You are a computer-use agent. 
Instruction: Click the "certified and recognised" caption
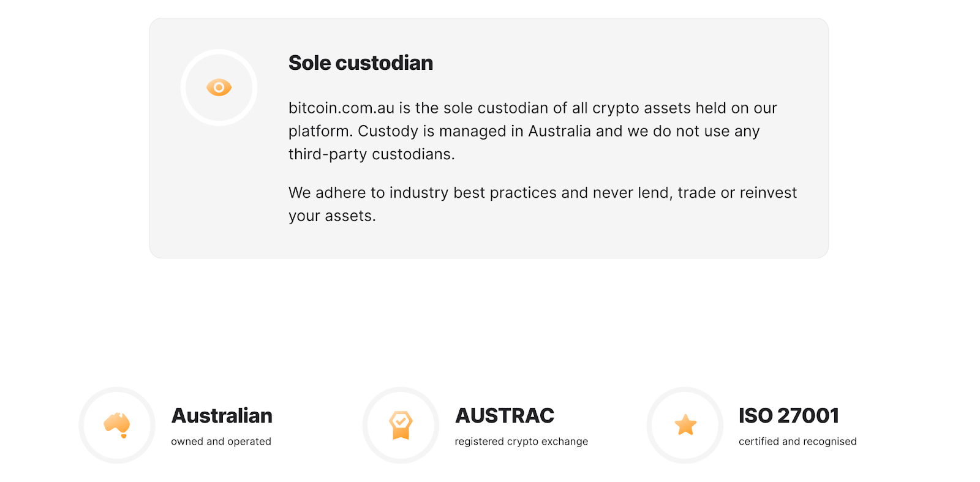[797, 442]
